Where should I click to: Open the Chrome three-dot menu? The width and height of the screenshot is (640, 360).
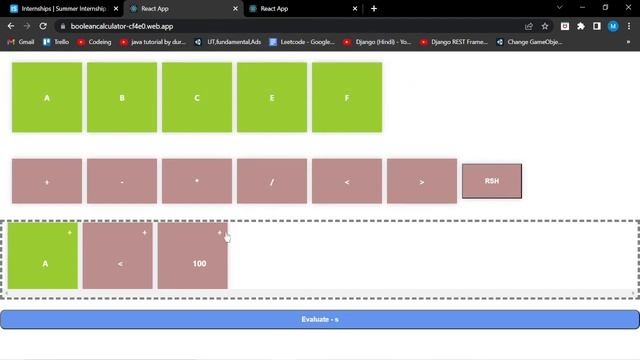coord(629,26)
